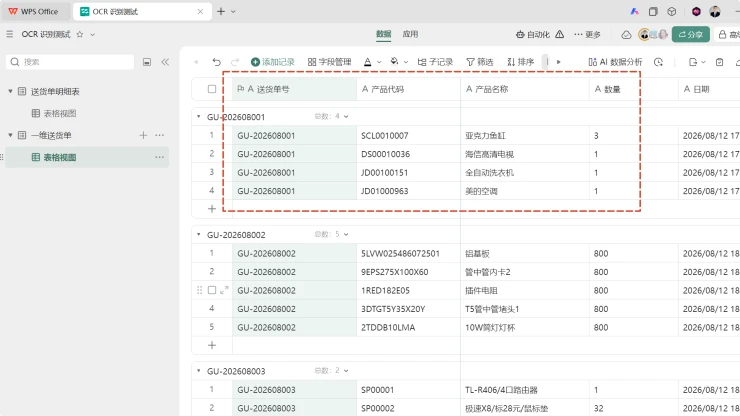Star the OCR 识别测试 document
This screenshot has height=416, width=740.
[x=80, y=34]
